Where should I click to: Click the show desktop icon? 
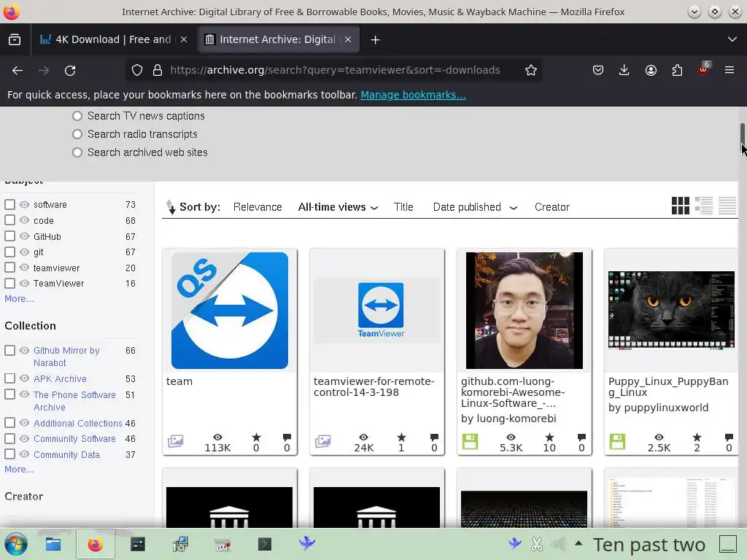[x=728, y=544]
